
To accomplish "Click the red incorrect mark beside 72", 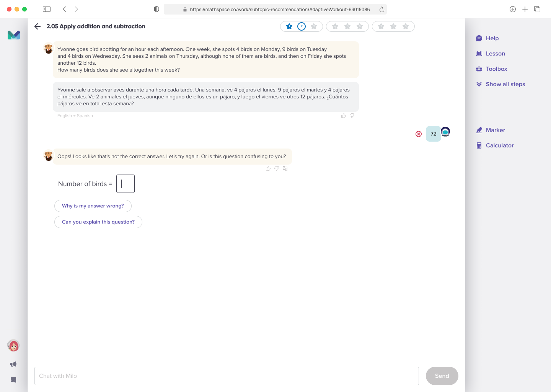I will tap(419, 134).
